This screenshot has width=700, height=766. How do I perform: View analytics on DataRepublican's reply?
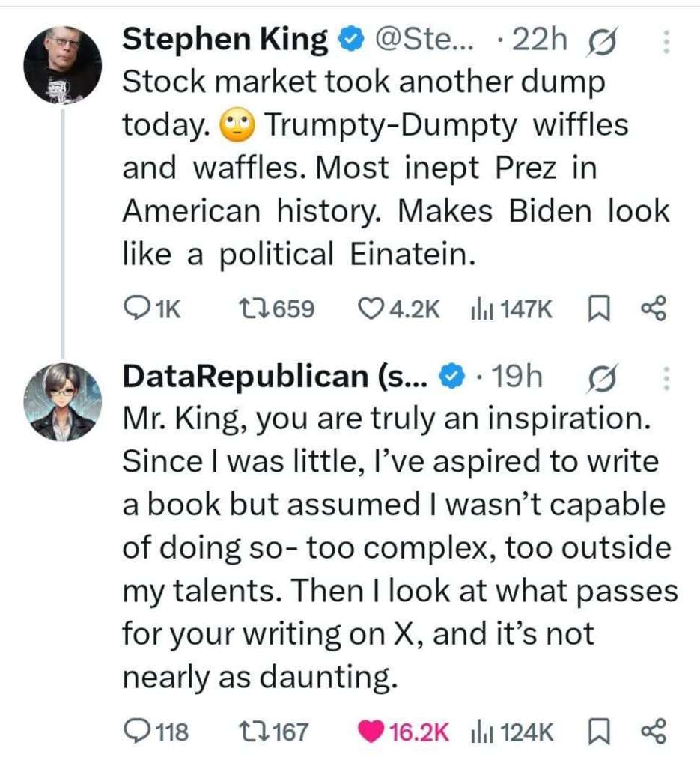click(479, 731)
